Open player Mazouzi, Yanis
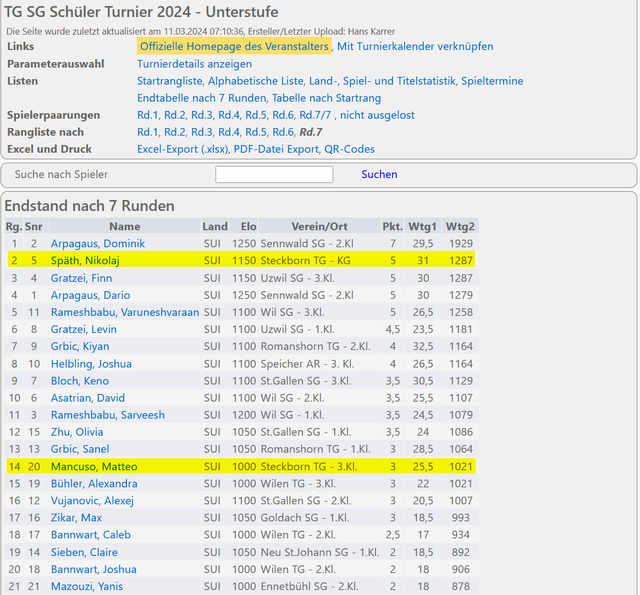This screenshot has height=595, width=640. (87, 586)
